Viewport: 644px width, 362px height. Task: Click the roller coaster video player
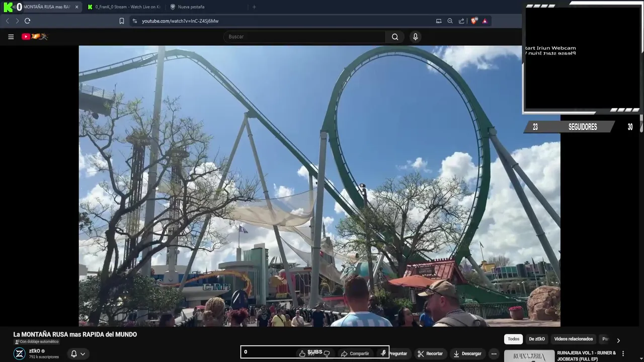(319, 186)
